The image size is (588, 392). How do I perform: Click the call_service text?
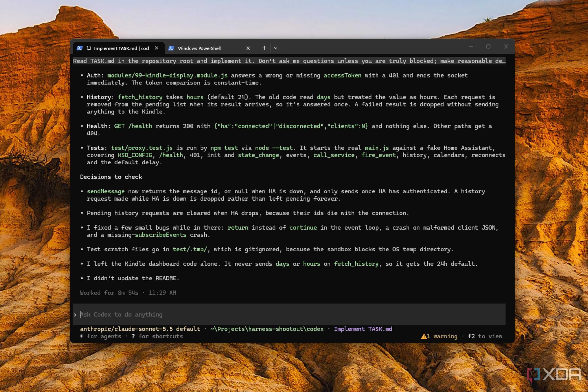(334, 155)
